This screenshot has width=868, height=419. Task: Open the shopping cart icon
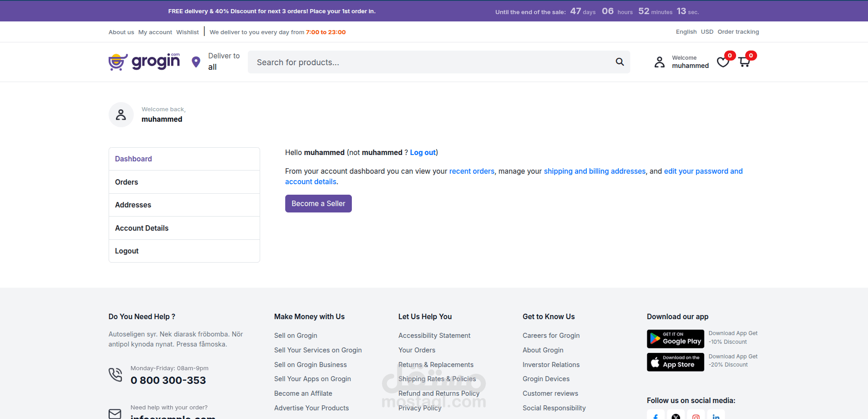(744, 62)
